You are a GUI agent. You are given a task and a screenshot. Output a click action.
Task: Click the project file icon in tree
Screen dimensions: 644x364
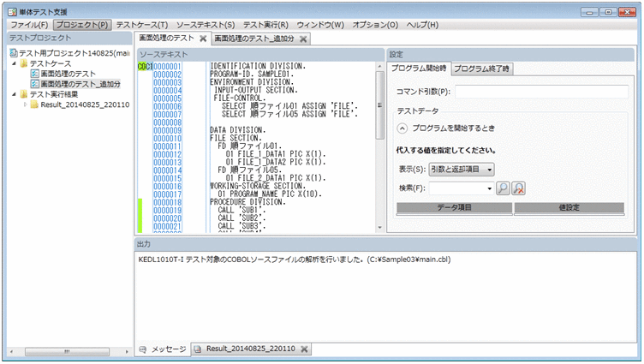click(x=14, y=53)
